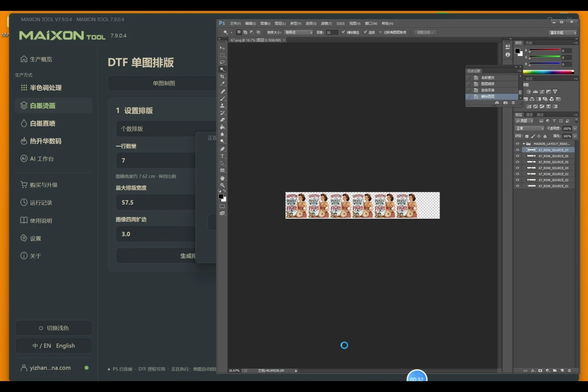Click trash icon in History panel
588x392 pixels.
pyautogui.click(x=513, y=103)
